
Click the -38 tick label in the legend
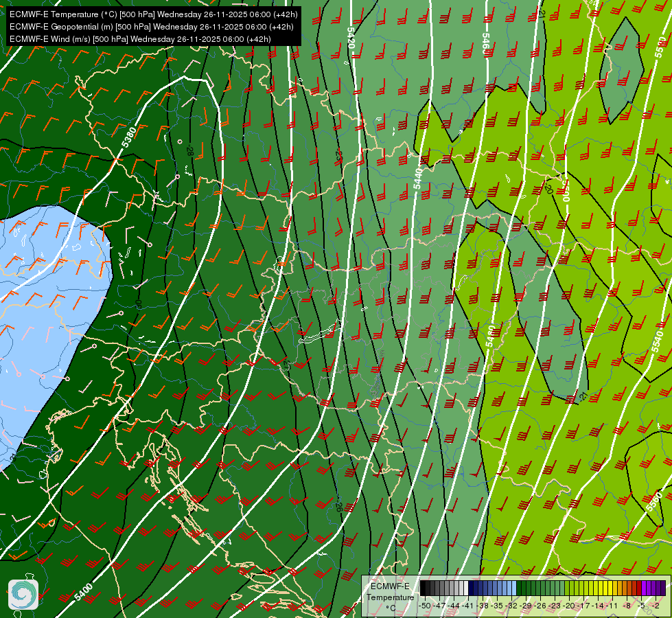pyautogui.click(x=482, y=606)
